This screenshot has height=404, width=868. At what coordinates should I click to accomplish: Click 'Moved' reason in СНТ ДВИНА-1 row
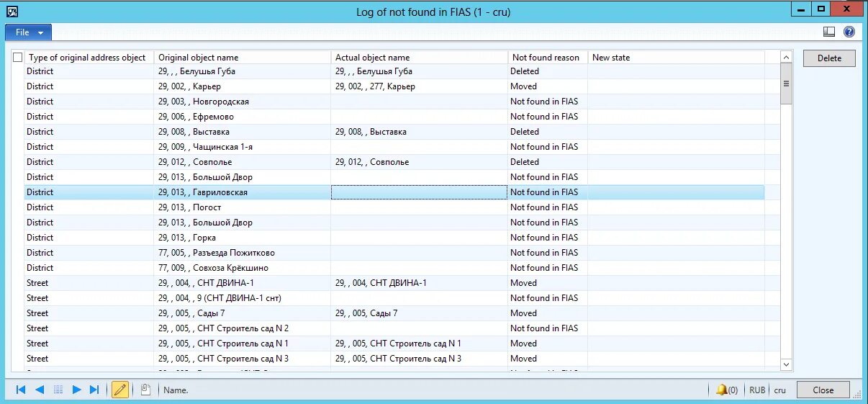click(x=548, y=283)
